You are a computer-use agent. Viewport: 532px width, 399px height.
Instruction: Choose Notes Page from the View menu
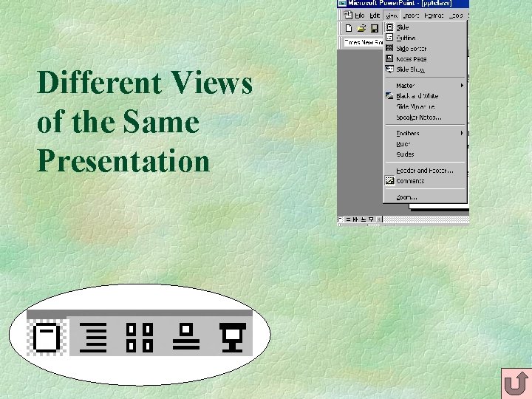426,58
